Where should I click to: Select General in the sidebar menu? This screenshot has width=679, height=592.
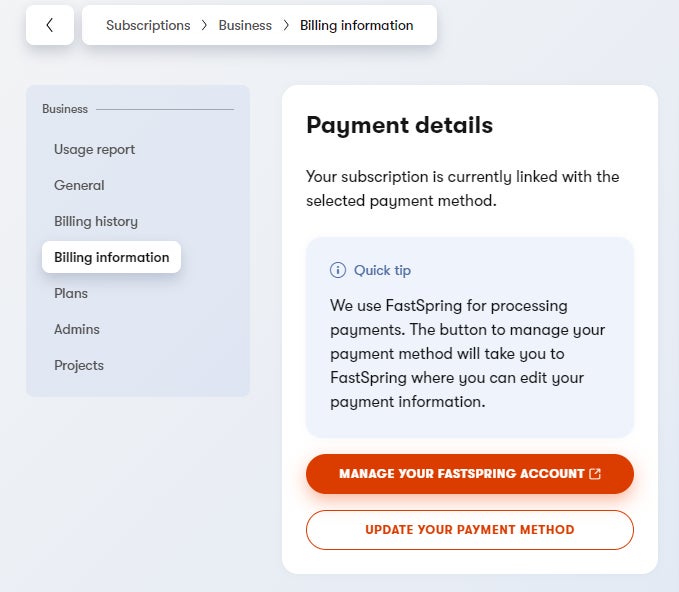[79, 185]
